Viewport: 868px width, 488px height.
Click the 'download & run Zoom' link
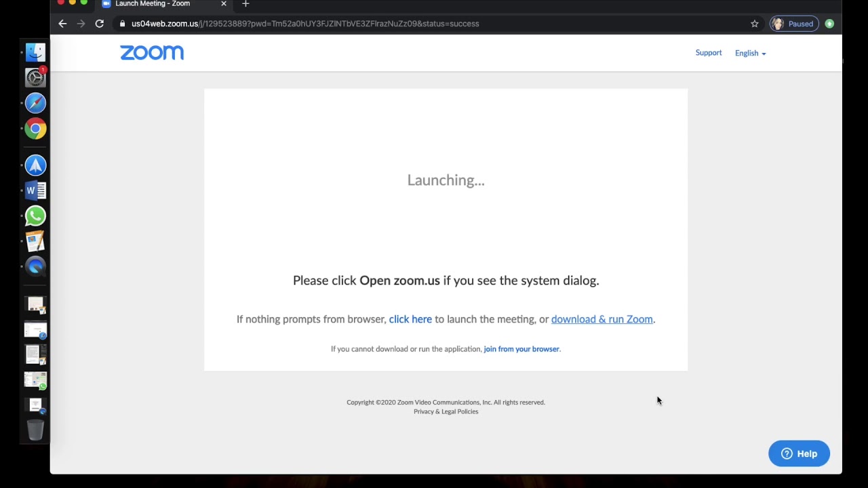[601, 319]
